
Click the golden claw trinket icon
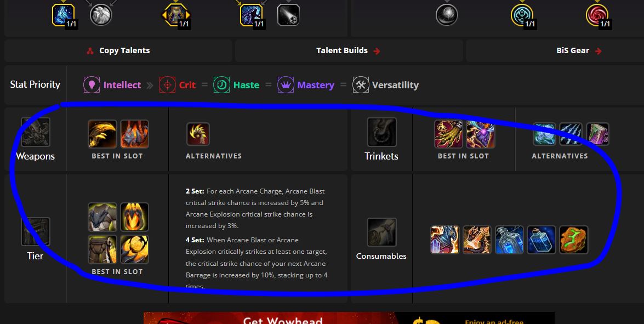[x=448, y=134]
